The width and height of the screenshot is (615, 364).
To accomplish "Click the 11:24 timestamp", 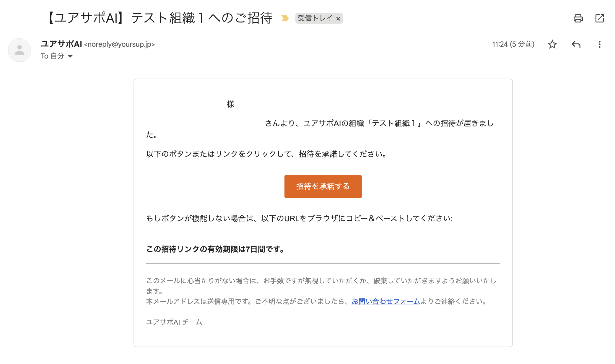I will click(x=513, y=44).
